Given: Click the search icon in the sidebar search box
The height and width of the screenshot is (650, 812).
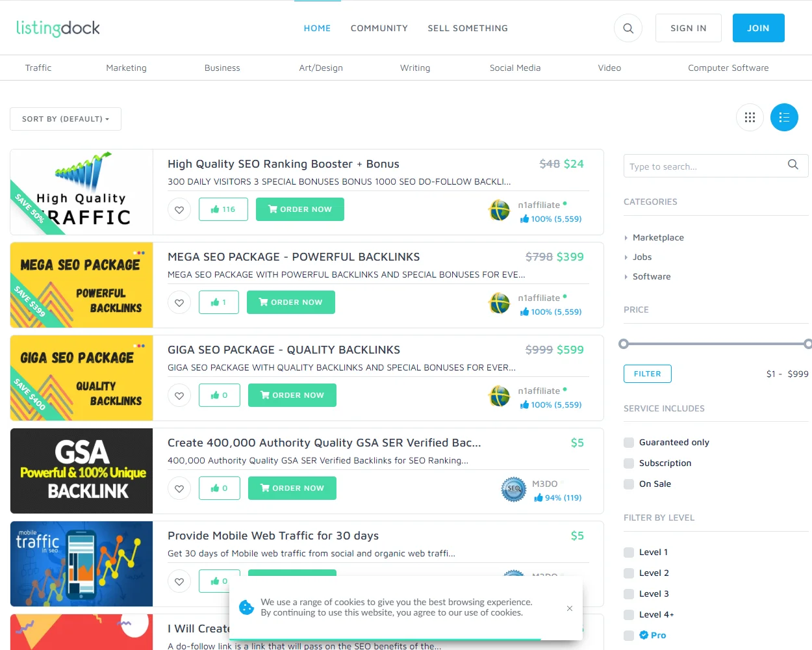Looking at the screenshot, I should pyautogui.click(x=793, y=165).
